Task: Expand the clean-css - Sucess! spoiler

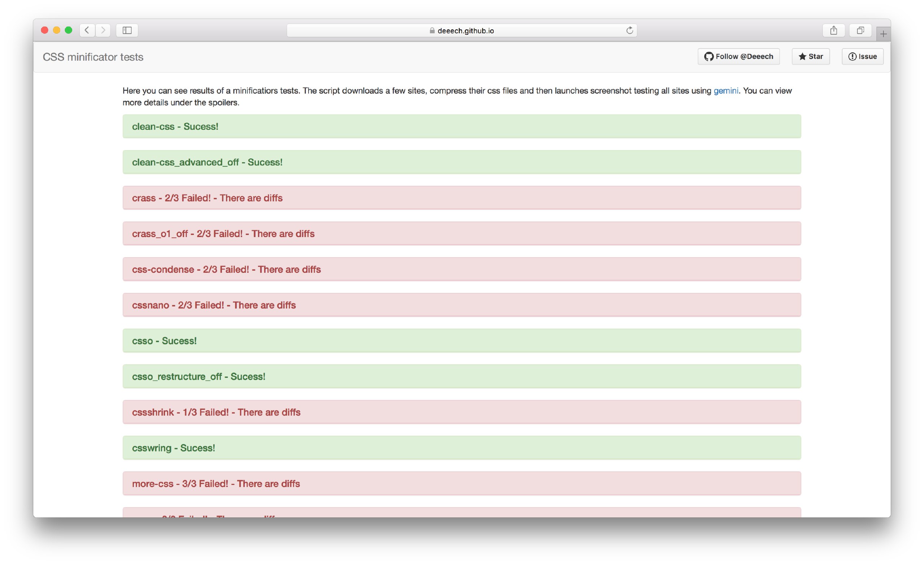Action: [x=462, y=126]
